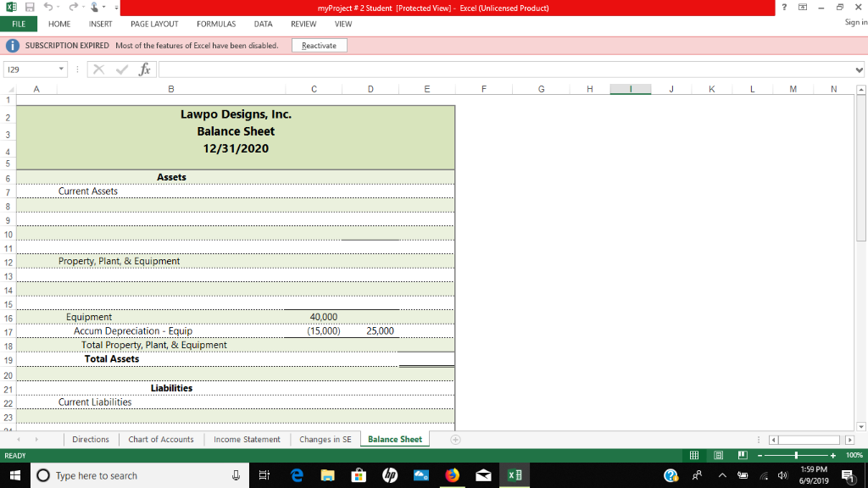Switch to the Changes in SE sheet
Viewport: 868px width, 488px height.
(x=325, y=439)
